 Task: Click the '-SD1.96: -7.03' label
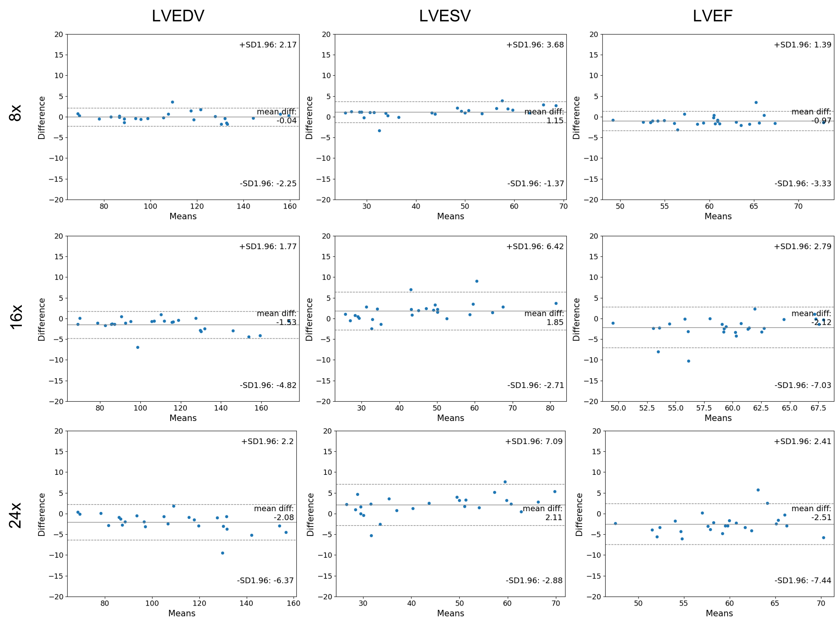coord(803,385)
